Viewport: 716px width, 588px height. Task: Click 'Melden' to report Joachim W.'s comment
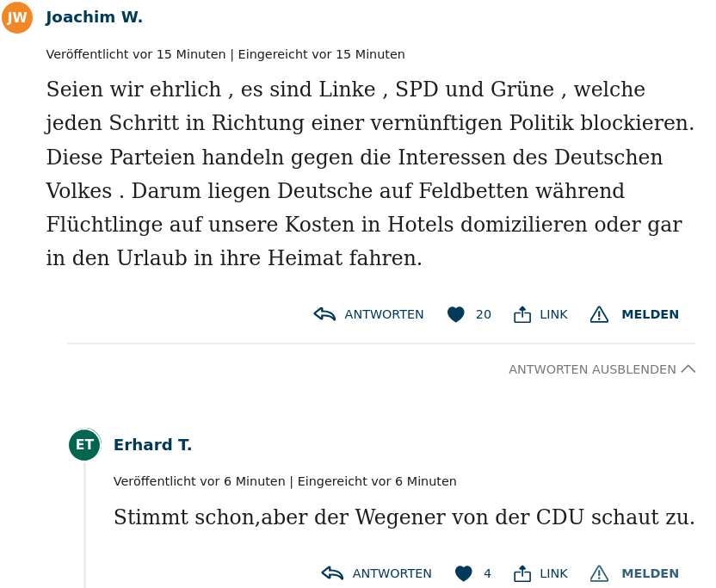point(650,314)
